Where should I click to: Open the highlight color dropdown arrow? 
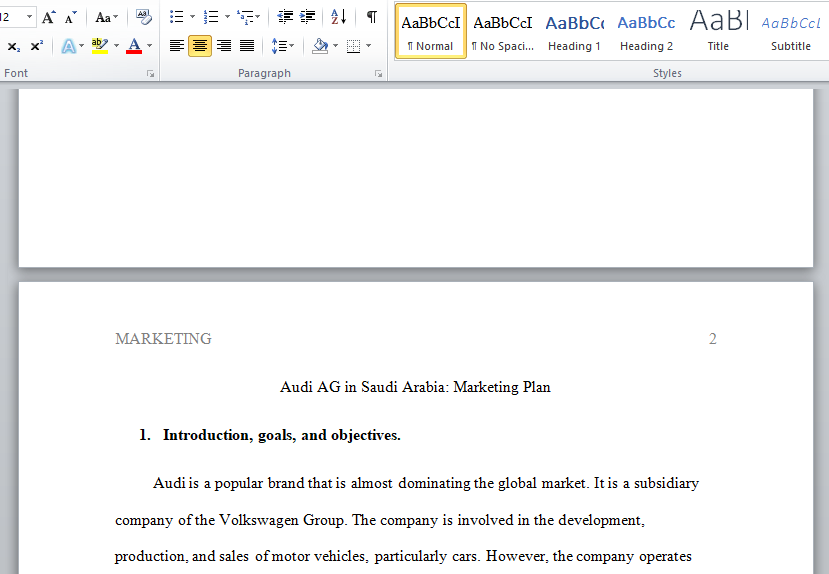(116, 46)
